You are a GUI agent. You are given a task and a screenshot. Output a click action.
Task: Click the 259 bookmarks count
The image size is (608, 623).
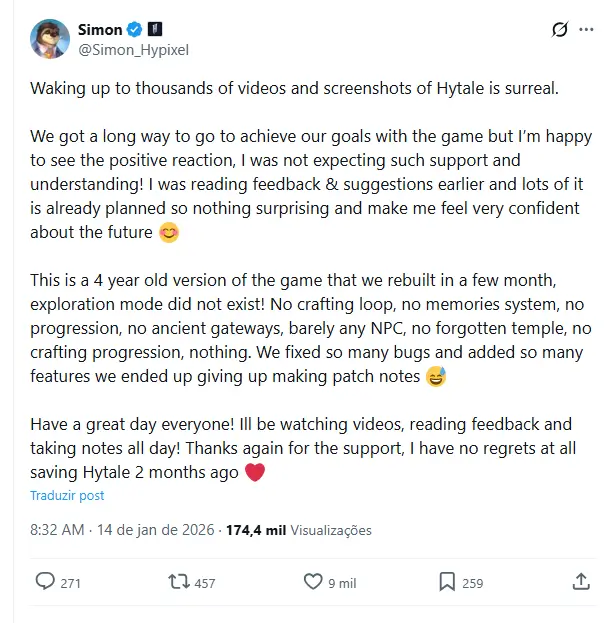(473, 583)
